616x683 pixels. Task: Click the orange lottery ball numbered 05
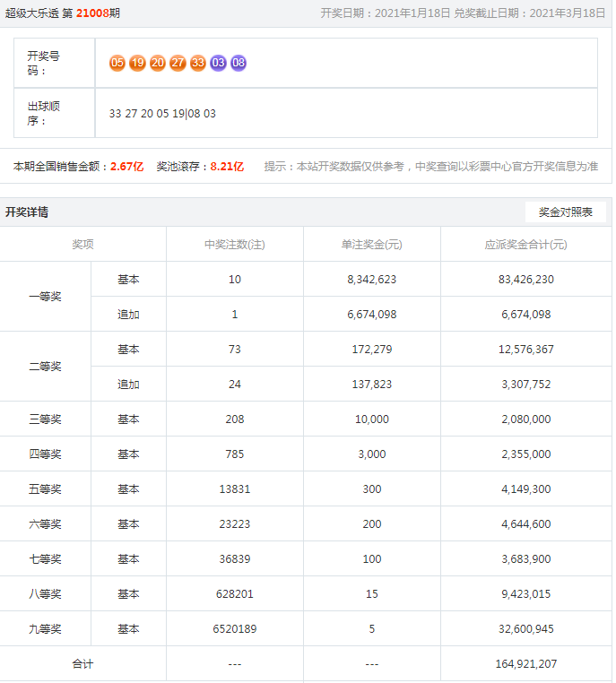(x=117, y=63)
